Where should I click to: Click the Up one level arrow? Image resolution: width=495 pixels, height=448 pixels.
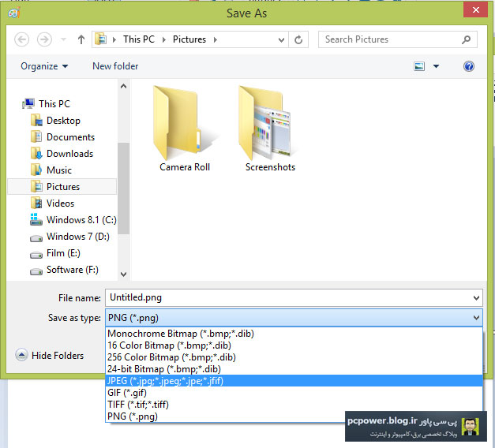click(x=81, y=39)
